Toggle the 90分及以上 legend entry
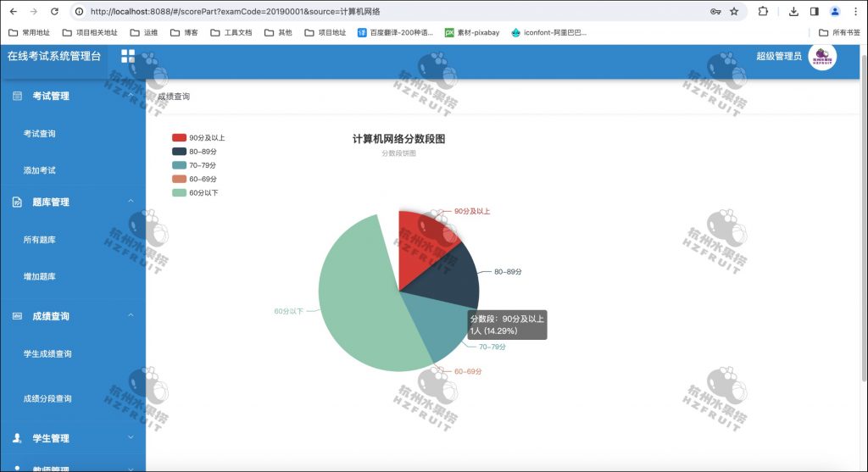Viewport: 868px width, 472px height. click(x=198, y=138)
